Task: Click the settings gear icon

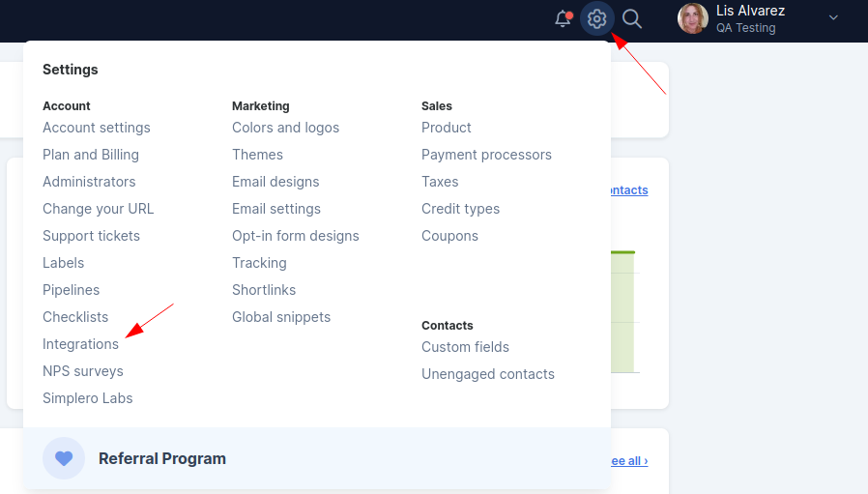Action: [596, 18]
